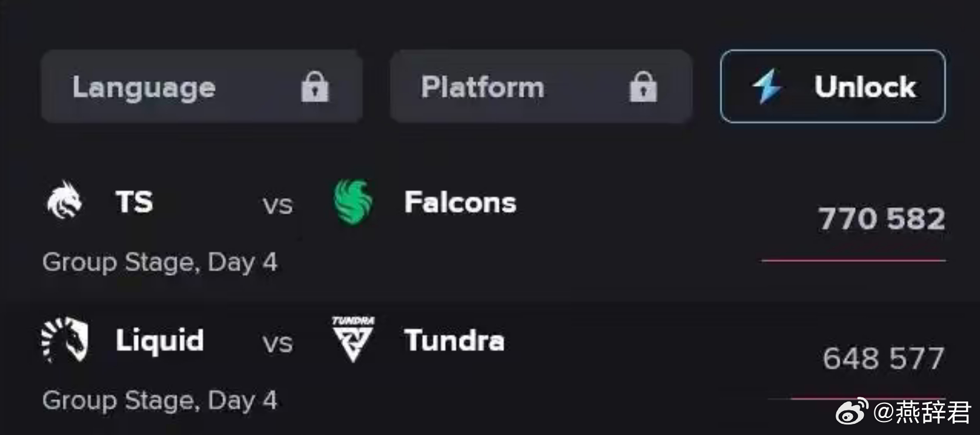This screenshot has height=435, width=980.
Task: Open the Platform filter dropdown
Action: (x=541, y=86)
